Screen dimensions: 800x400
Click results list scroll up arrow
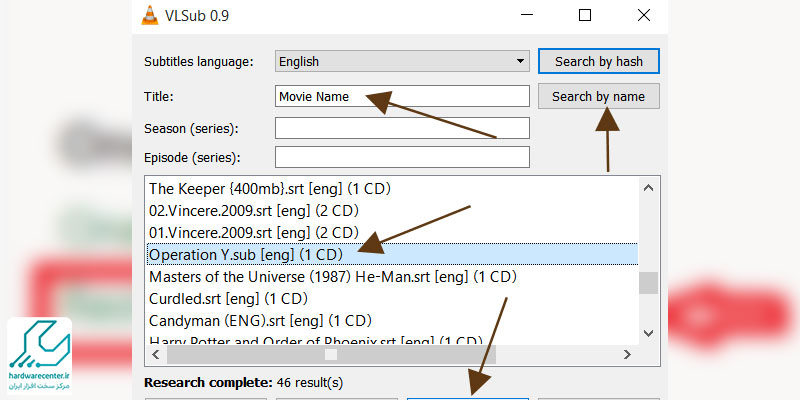coord(648,188)
